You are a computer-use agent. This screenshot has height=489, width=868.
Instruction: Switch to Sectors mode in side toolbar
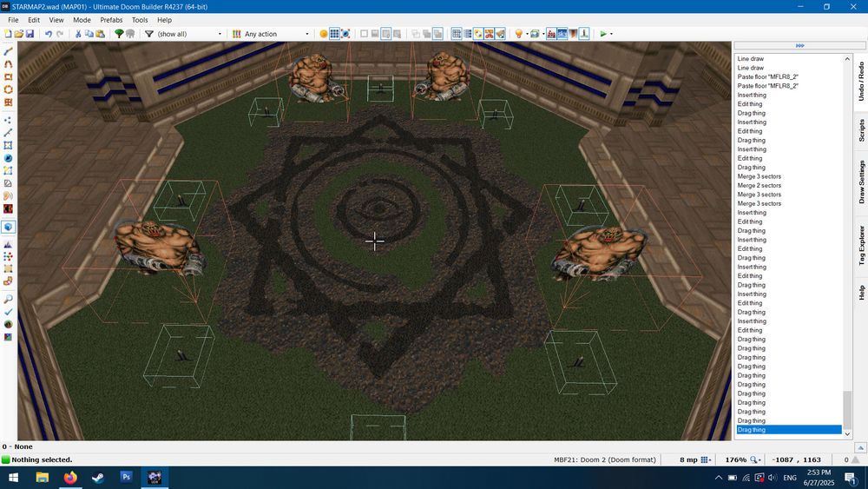pyautogui.click(x=9, y=146)
